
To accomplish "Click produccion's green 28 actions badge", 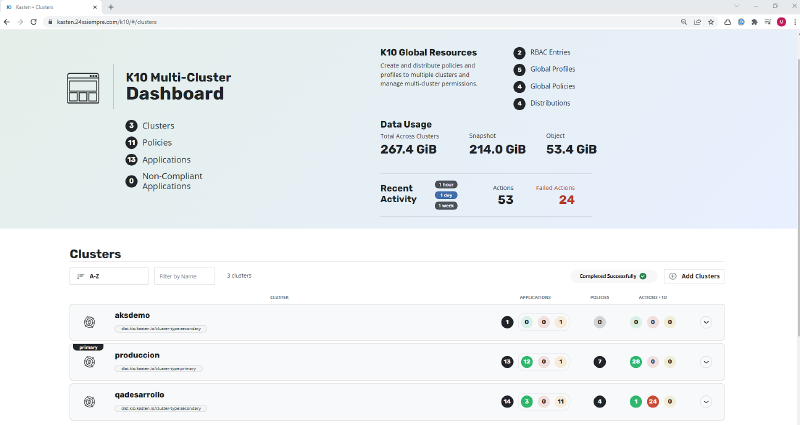I will coord(636,362).
